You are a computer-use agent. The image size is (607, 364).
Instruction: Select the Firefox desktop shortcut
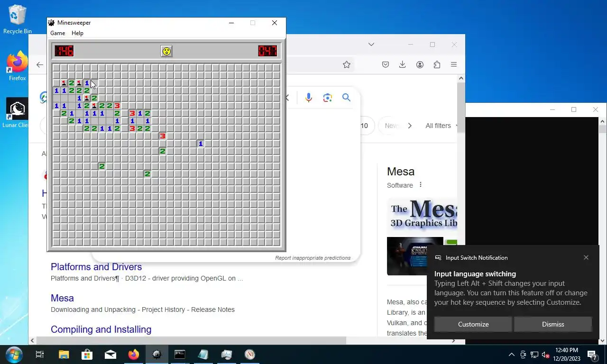[18, 66]
